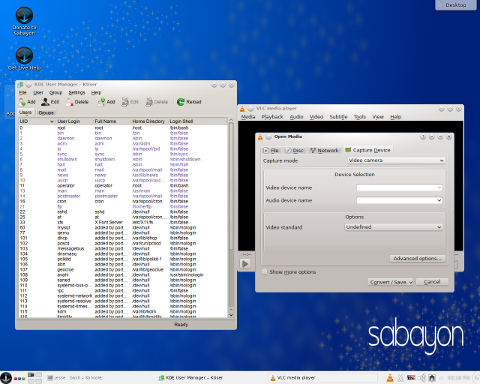Expand the Audio device name combo box

(399, 200)
